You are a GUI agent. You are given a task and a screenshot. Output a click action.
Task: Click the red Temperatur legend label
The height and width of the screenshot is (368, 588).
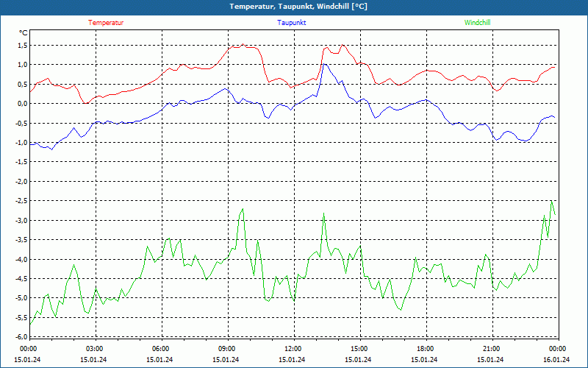click(x=106, y=23)
